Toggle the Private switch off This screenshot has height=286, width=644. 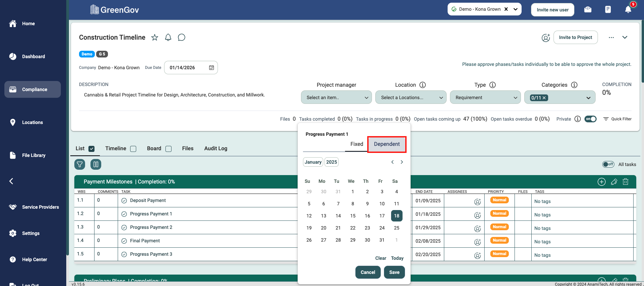590,119
